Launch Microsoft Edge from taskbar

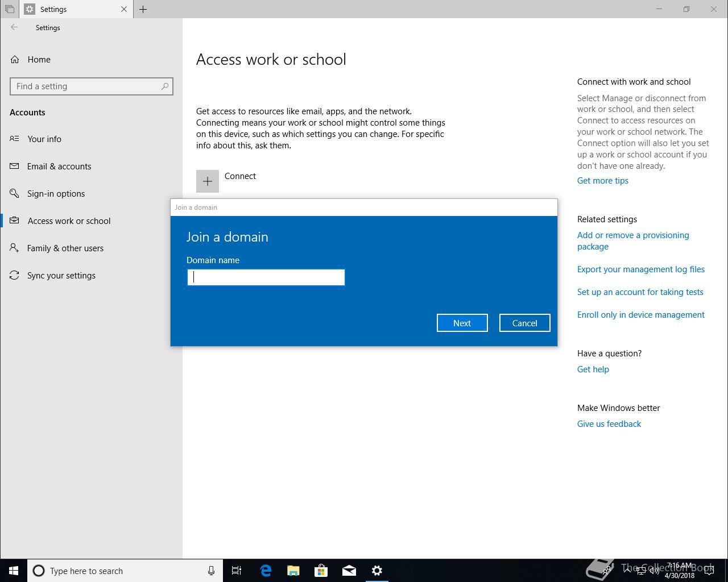[266, 571]
